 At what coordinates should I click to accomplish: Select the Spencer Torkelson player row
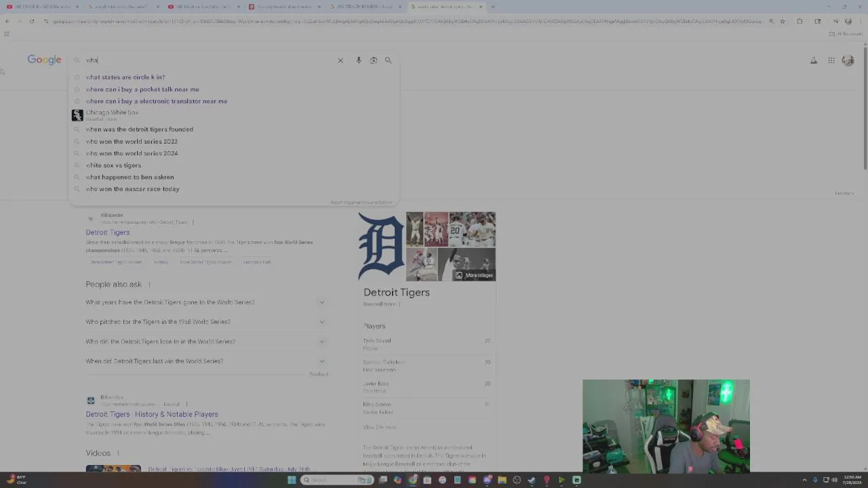point(427,365)
